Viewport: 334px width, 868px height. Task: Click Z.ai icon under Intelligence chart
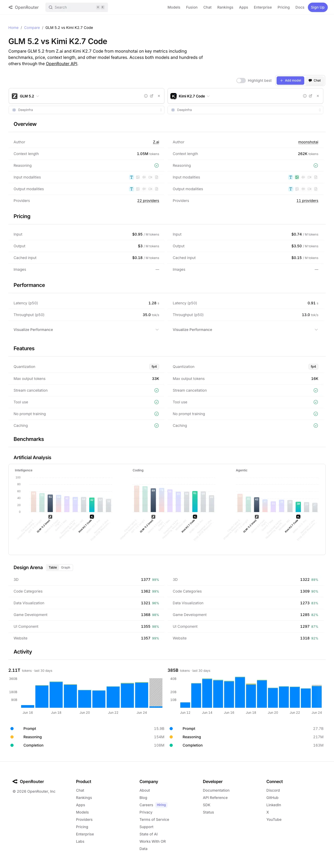[x=50, y=516]
